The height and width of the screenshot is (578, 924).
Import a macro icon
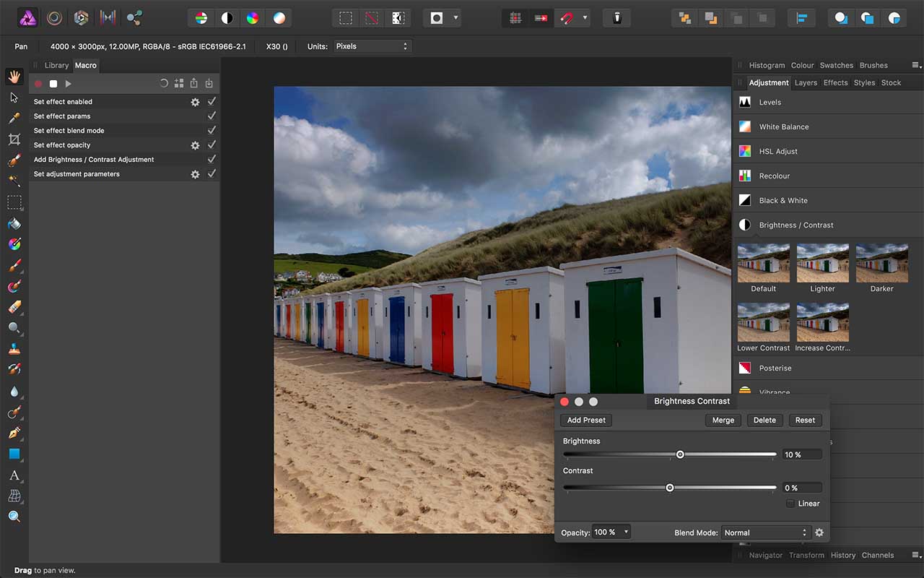[209, 84]
